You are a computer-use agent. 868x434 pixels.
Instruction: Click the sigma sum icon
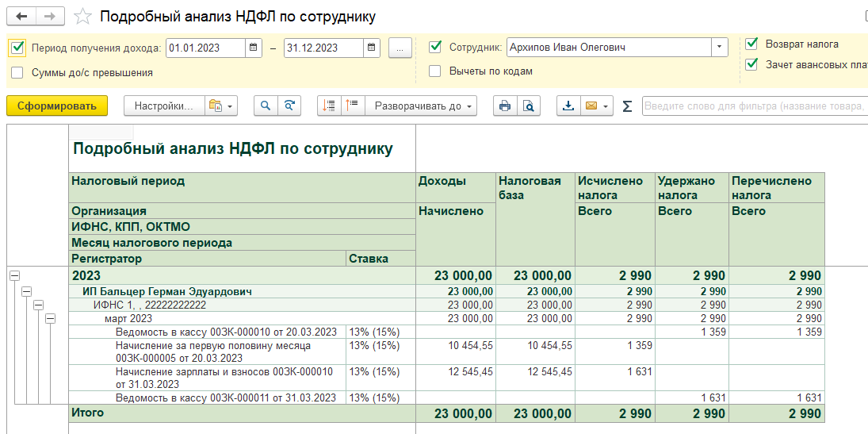[x=627, y=106]
